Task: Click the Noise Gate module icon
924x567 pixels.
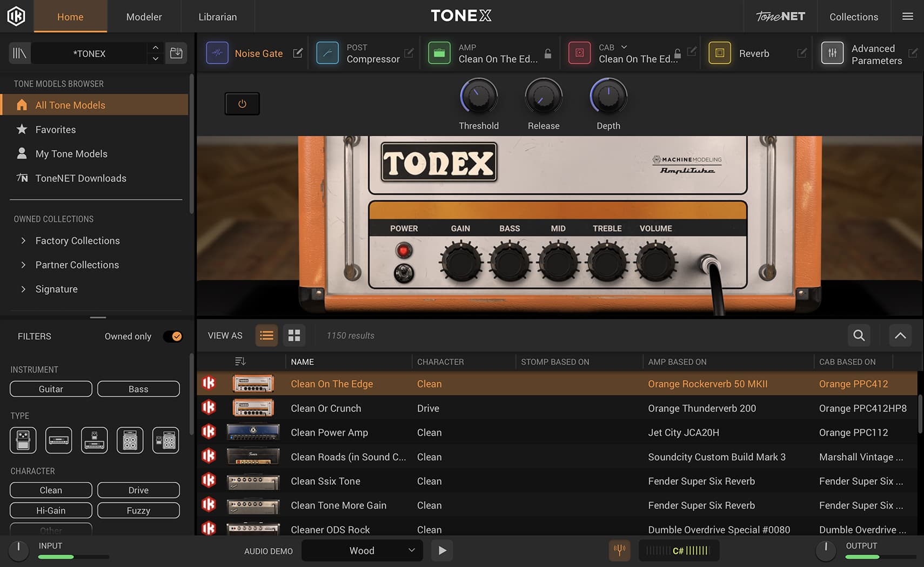Action: pyautogui.click(x=217, y=53)
